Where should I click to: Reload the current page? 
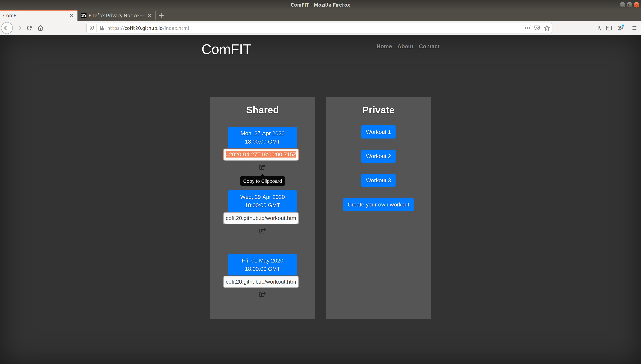(30, 28)
